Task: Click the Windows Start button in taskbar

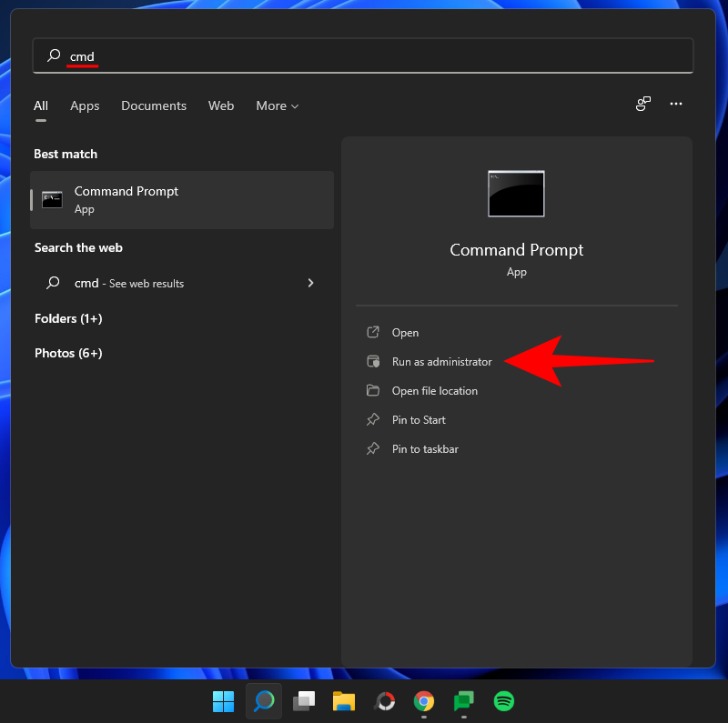Action: [223, 701]
